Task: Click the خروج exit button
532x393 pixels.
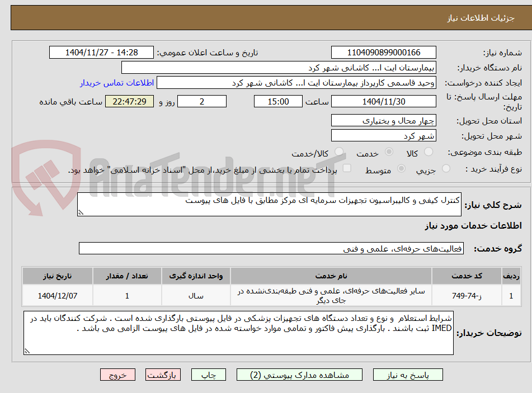Action: click(x=117, y=375)
